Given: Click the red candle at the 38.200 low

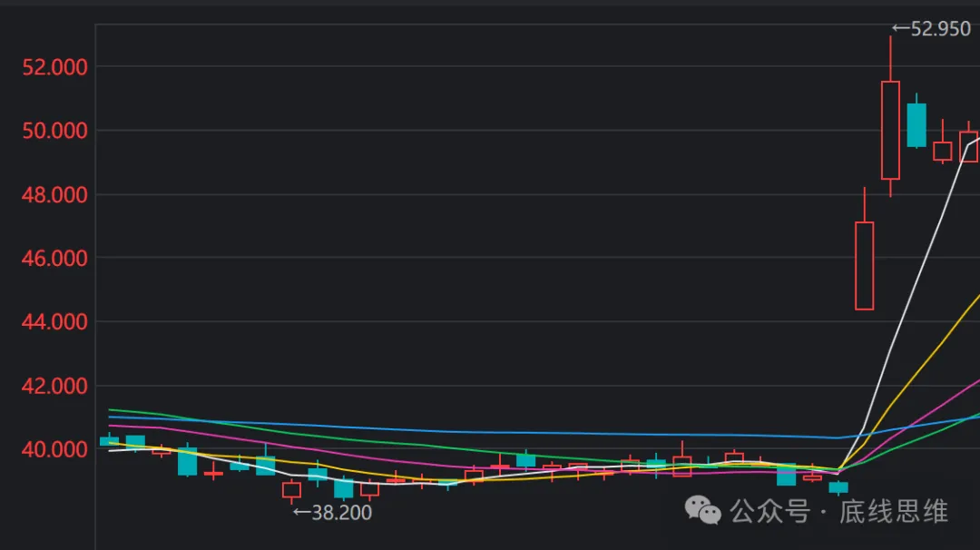Looking at the screenshot, I should pos(291,490).
